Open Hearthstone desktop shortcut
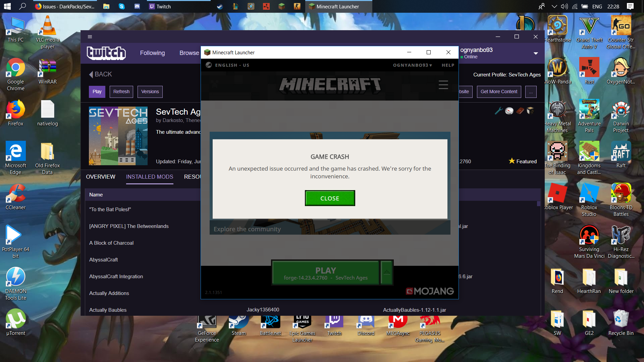 (x=557, y=29)
